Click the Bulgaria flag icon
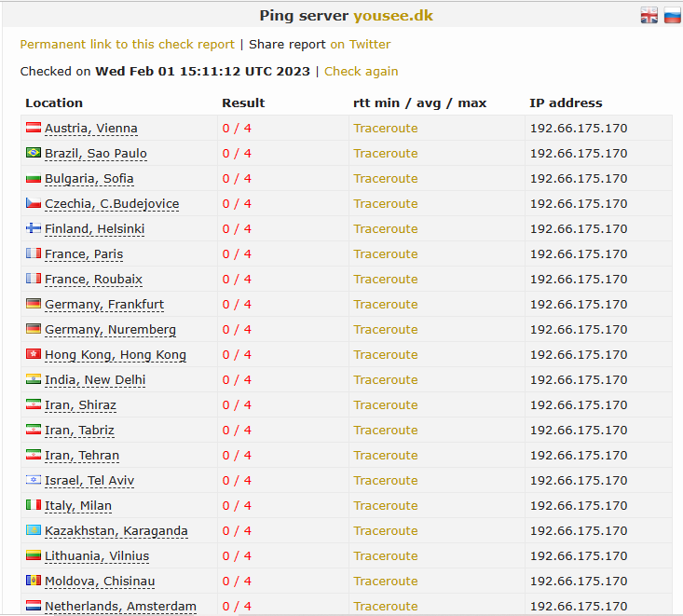The width and height of the screenshot is (683, 616). coord(34,178)
